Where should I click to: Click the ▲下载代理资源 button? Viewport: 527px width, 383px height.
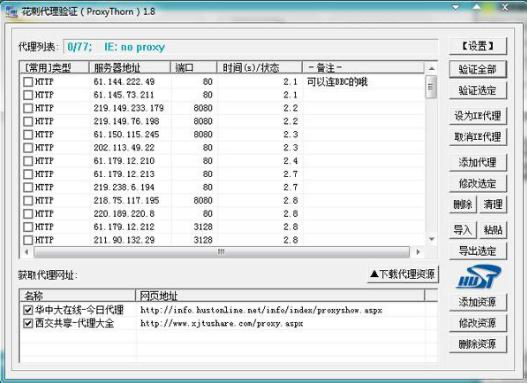click(403, 274)
